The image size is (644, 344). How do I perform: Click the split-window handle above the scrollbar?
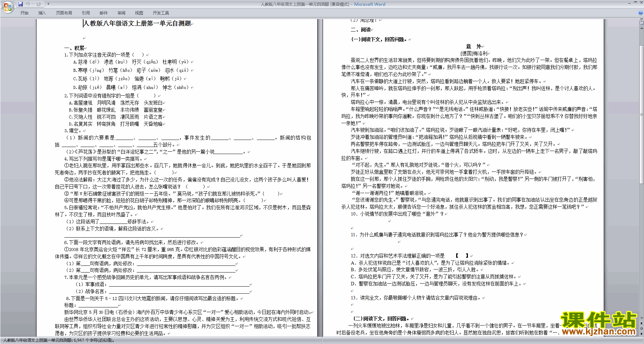[x=641, y=19]
